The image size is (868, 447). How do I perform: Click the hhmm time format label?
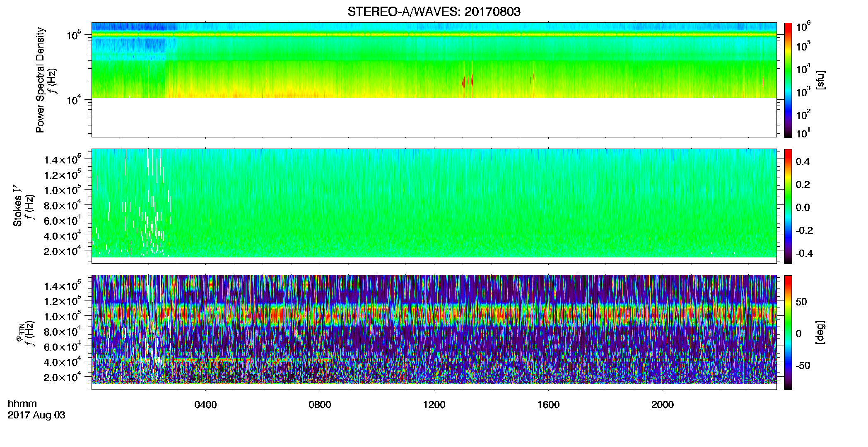click(x=22, y=404)
